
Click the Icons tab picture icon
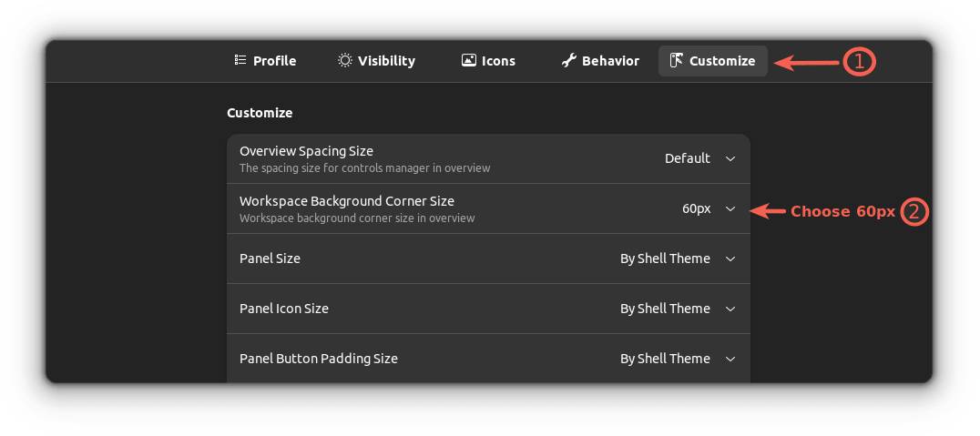(468, 61)
